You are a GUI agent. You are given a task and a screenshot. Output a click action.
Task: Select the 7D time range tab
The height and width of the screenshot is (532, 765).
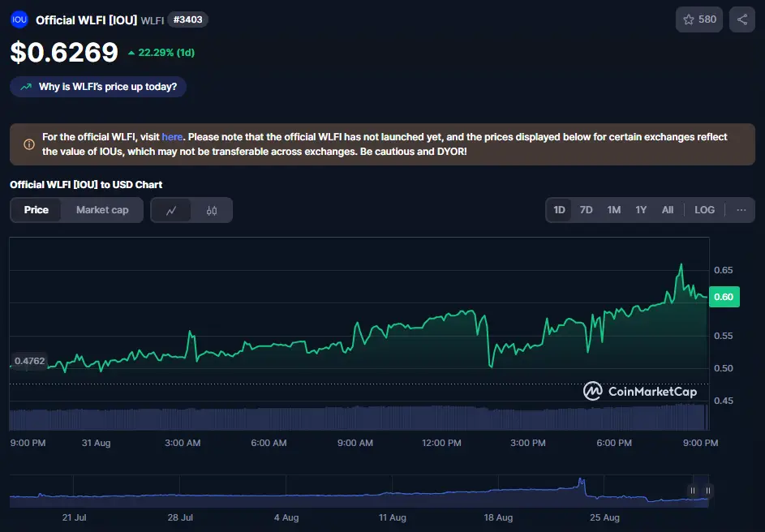point(586,210)
